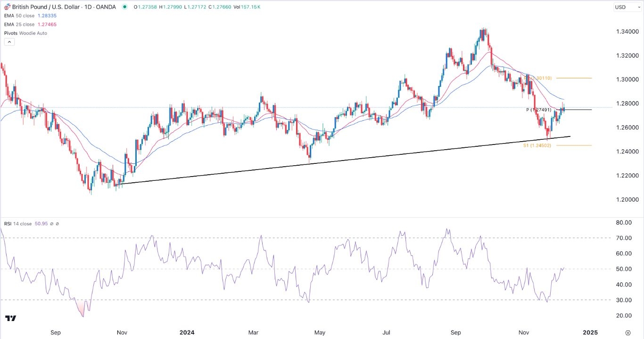Click the P (1.27491) pivot label

click(x=540, y=110)
